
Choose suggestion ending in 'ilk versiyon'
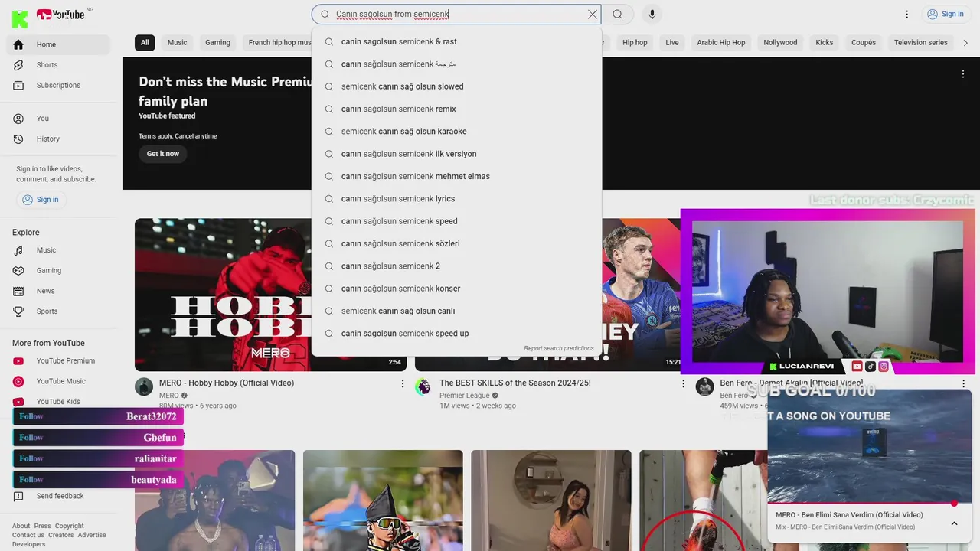[456, 154]
